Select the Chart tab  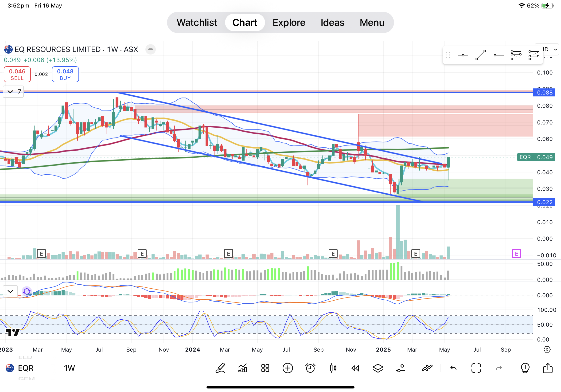pos(245,23)
